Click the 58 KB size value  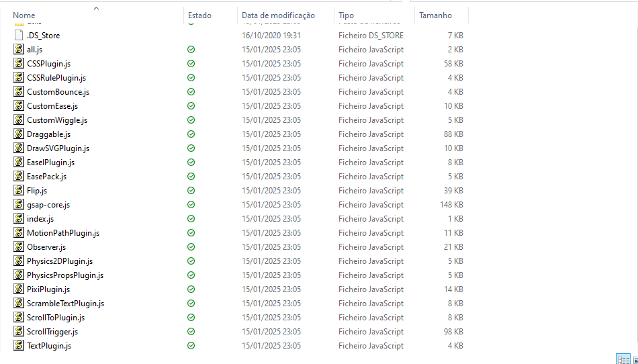pyautogui.click(x=453, y=64)
